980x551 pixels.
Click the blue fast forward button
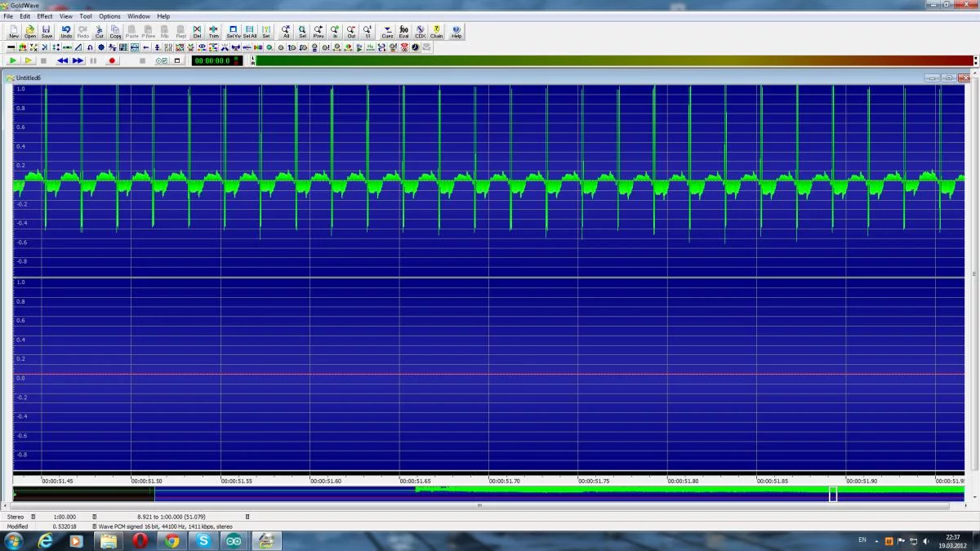pyautogui.click(x=78, y=60)
